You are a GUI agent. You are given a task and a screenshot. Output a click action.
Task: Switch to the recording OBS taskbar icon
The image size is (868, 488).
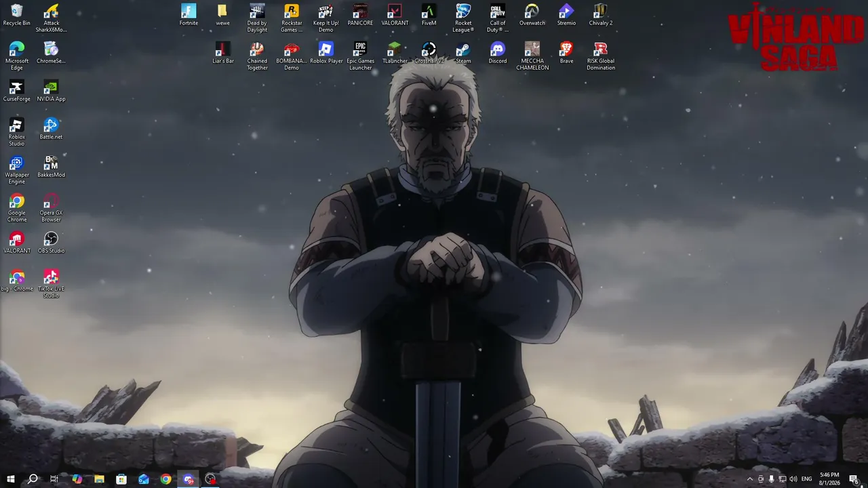(x=211, y=479)
